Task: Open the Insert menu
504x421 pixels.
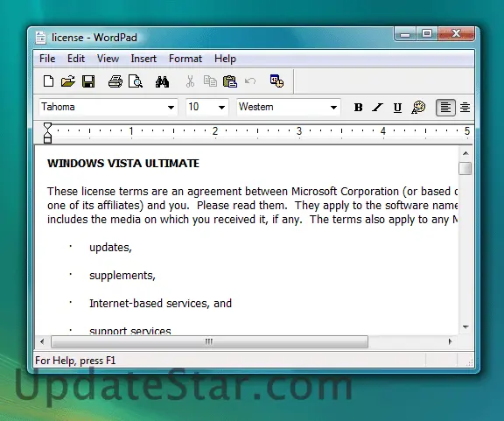Action: pos(143,59)
